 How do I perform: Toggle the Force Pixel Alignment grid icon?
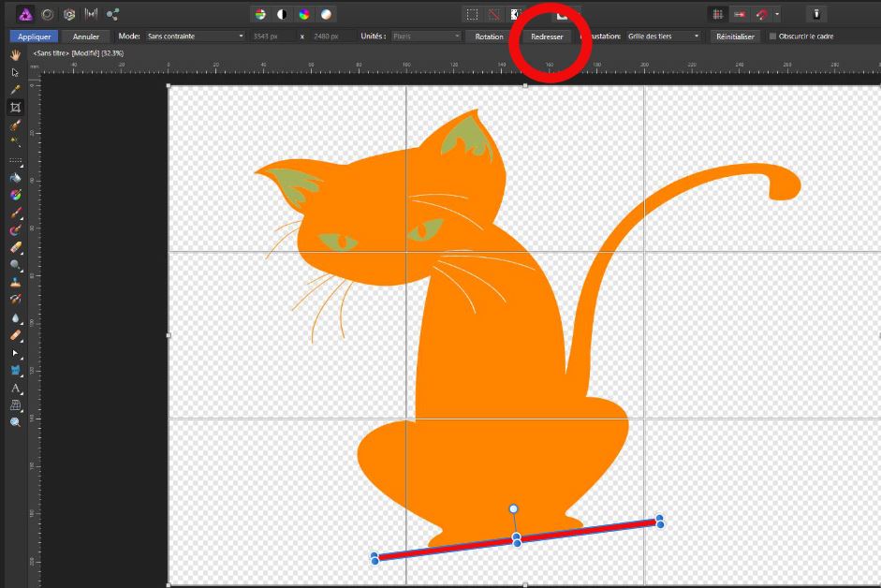717,15
